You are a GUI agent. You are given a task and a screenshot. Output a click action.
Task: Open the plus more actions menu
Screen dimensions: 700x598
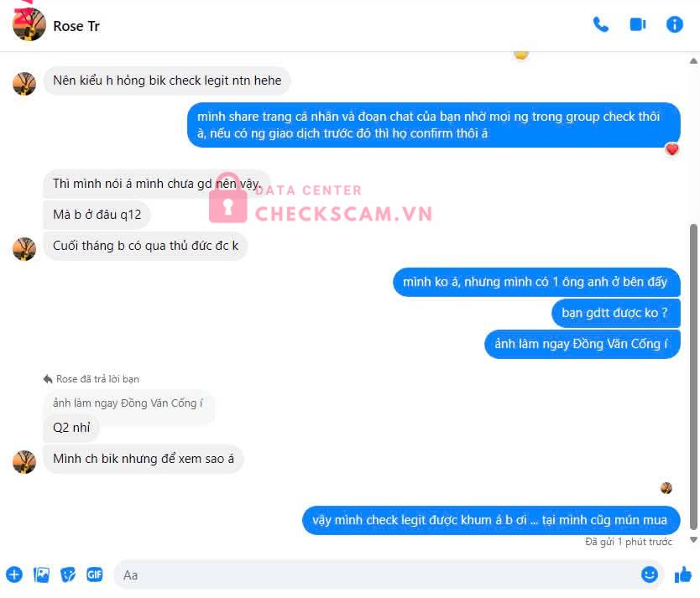point(14,575)
